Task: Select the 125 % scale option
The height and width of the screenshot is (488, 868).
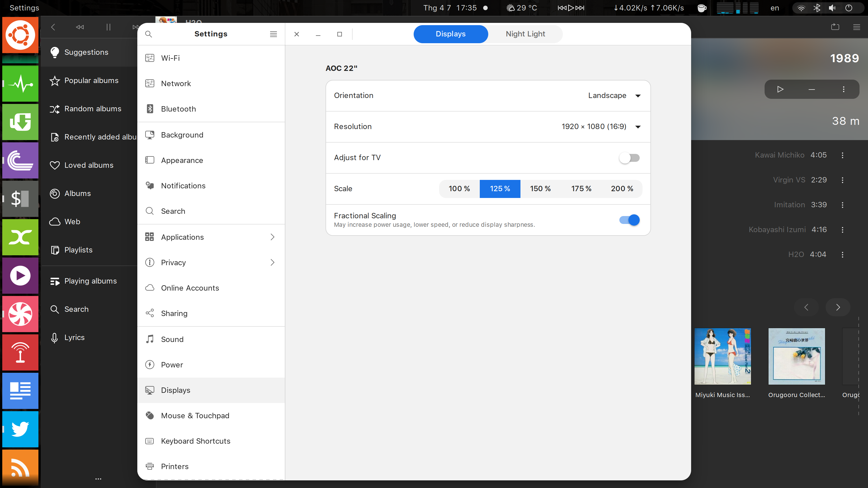Action: [500, 189]
